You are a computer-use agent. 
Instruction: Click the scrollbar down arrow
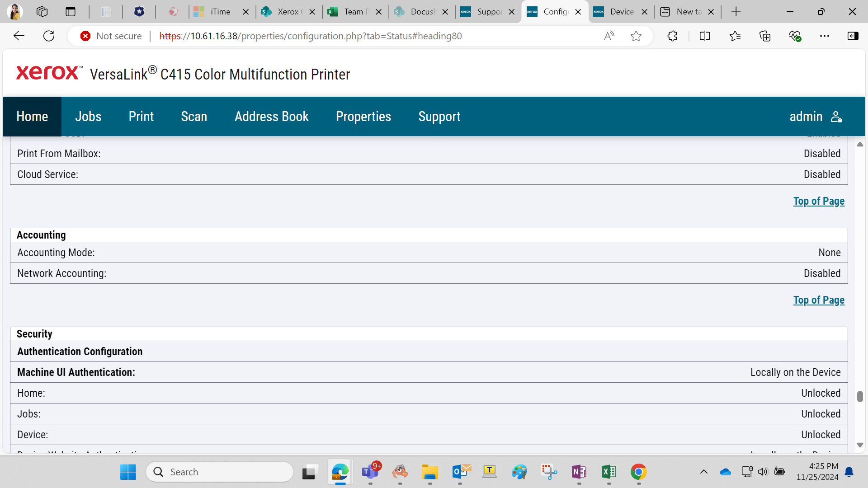click(860, 446)
